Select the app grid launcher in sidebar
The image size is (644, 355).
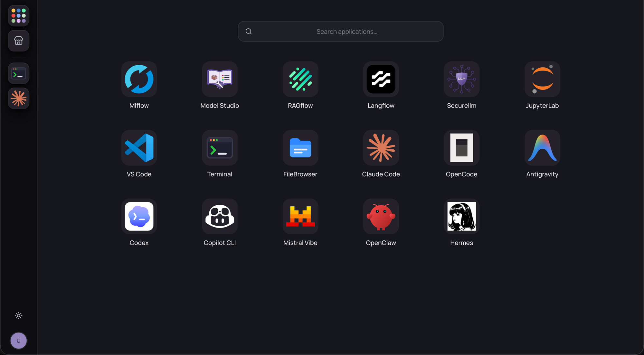(19, 16)
